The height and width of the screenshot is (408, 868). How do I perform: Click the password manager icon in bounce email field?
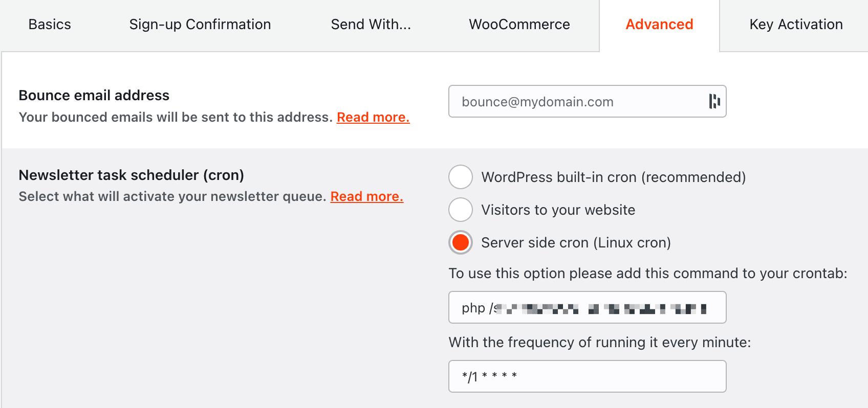pos(714,101)
